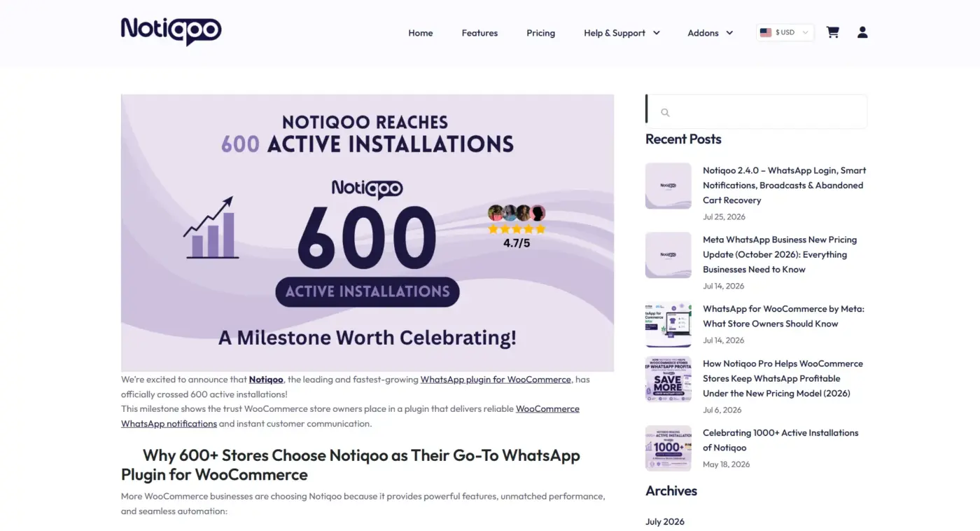Viewport: 980px width, 531px height.
Task: Open the $ USD currency selector
Action: 785,32
